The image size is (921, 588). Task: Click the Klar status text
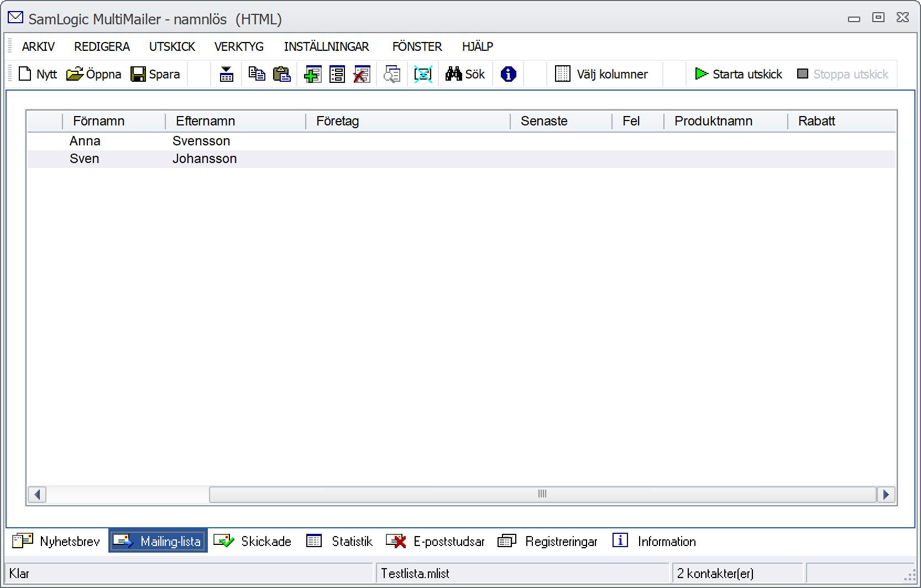19,574
